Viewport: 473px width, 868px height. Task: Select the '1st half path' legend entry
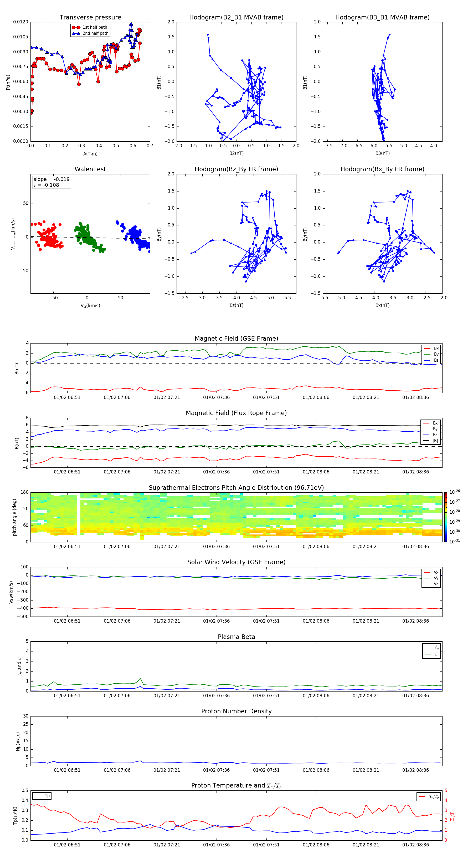(90, 27)
